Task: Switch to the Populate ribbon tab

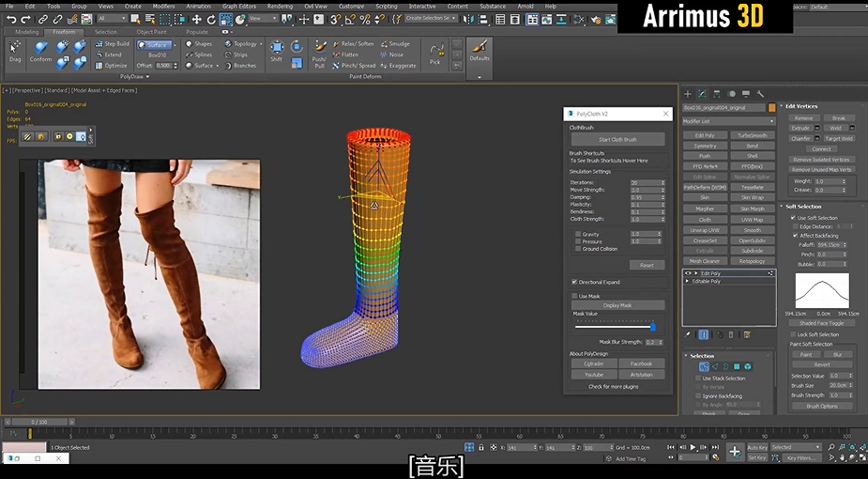Action: pos(197,32)
